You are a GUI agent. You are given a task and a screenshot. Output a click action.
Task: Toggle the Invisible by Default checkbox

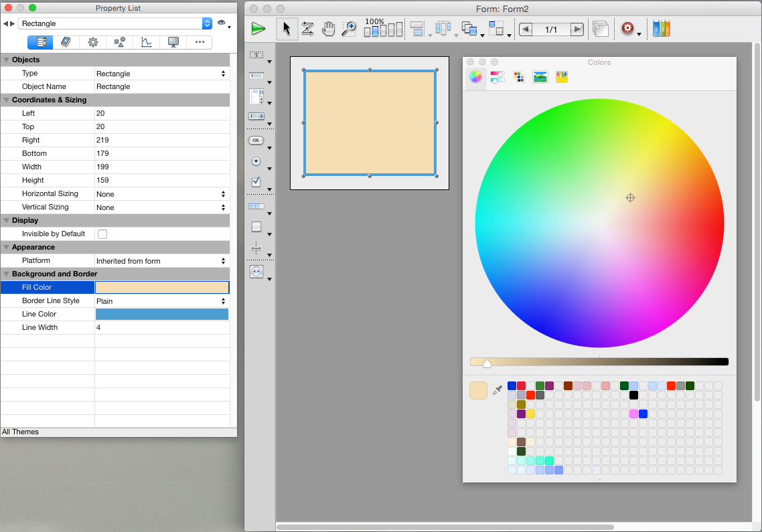(x=102, y=234)
